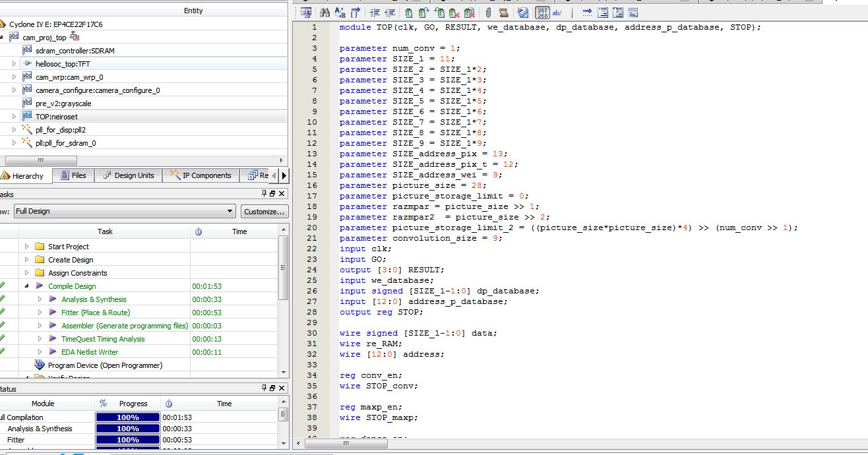Toggle line numbers display in editor
Image resolution: width=868 pixels, height=455 pixels.
click(542, 13)
